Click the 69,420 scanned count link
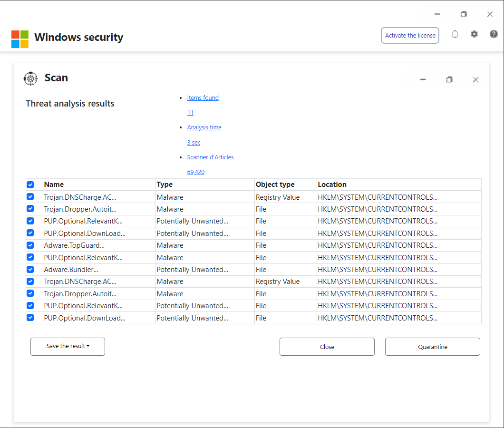Image resolution: width=504 pixels, height=428 pixels. [195, 172]
